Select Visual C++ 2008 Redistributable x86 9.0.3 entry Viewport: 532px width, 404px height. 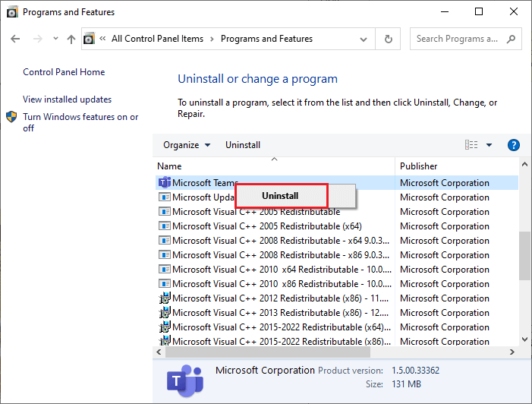coord(281,255)
